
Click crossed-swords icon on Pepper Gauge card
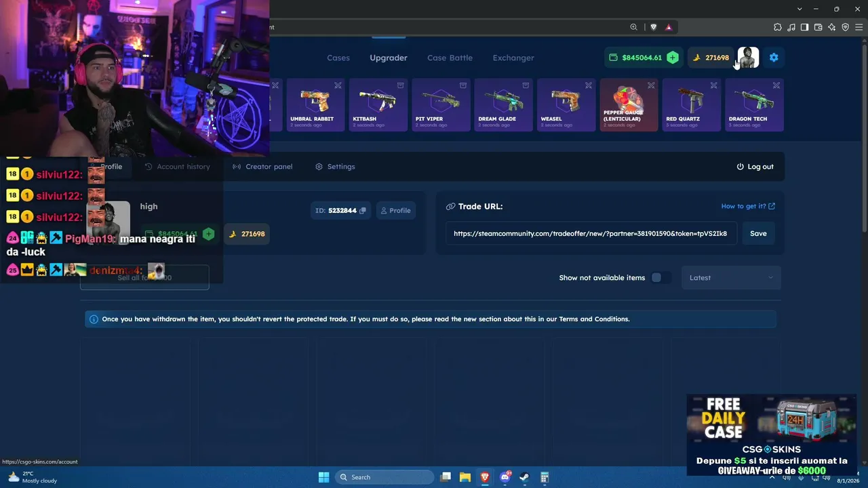(651, 85)
